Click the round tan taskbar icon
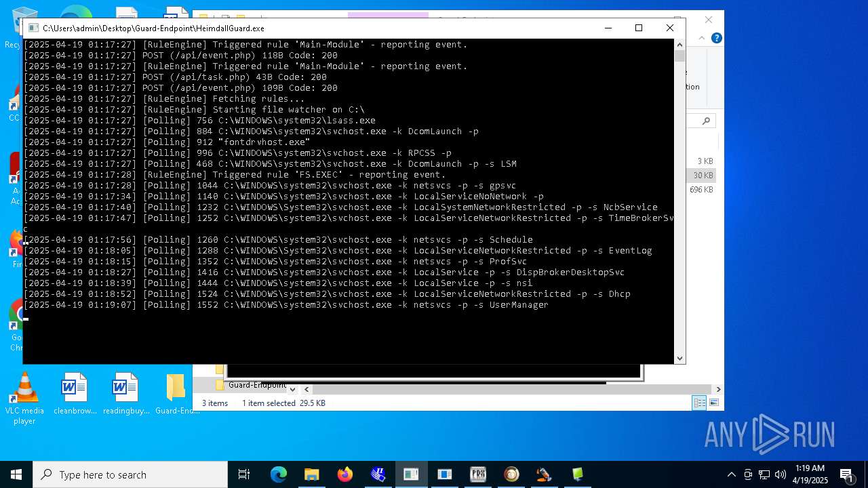Screen dimensions: 868x488 pyautogui.click(x=511, y=474)
